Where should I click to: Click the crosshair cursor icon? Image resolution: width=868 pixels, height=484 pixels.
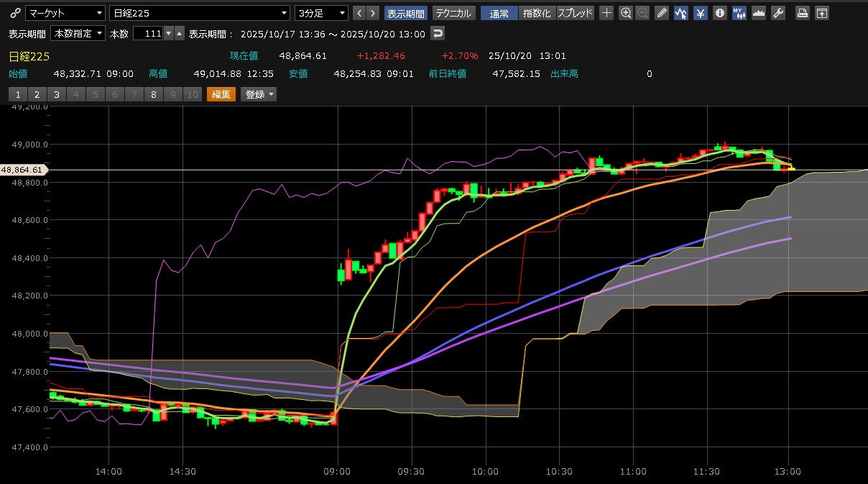(x=607, y=13)
